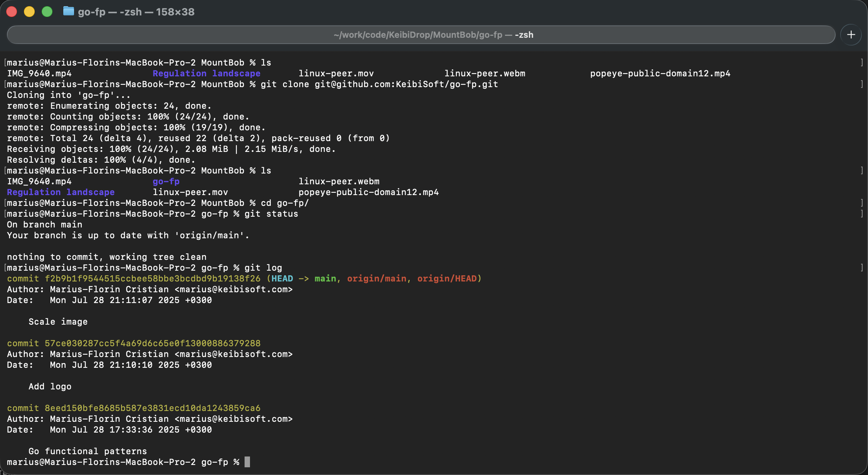Viewport: 868px width, 475px height.
Task: Click the green full-screen traffic light
Action: [47, 12]
